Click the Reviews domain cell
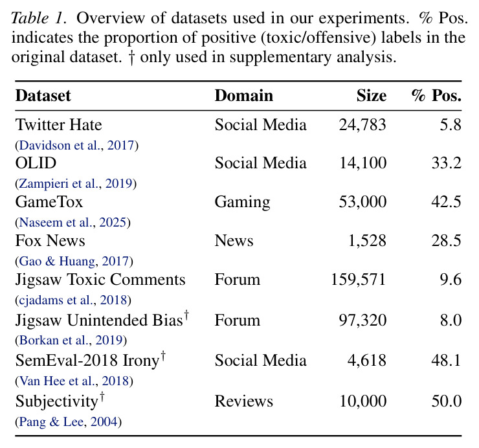Image resolution: width=479 pixels, height=448 pixels. tap(244, 401)
